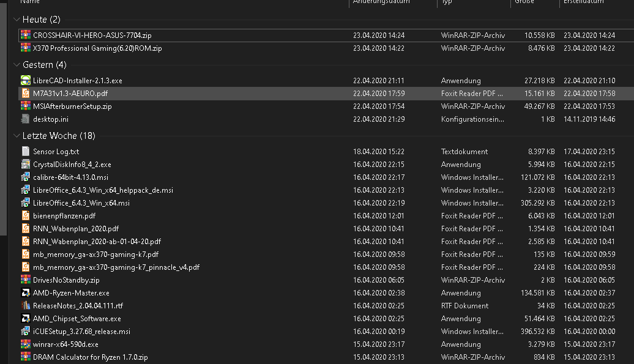This screenshot has height=364, width=634.
Task: Select file name LibreCAD-Installer-2.1.3.exe
Action: 78,81
